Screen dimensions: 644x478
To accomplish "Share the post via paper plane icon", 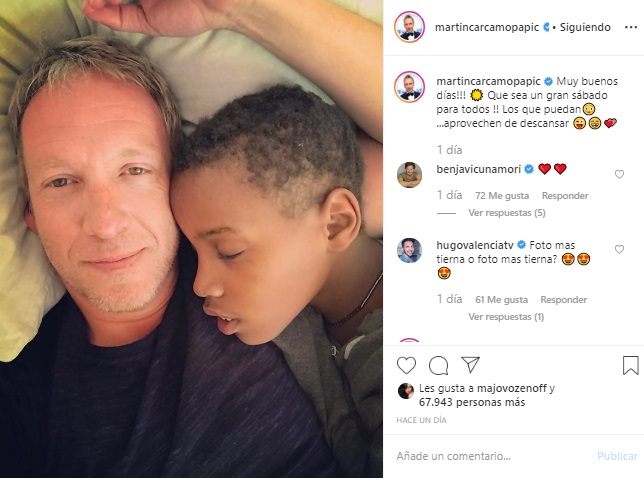I will (x=470, y=364).
